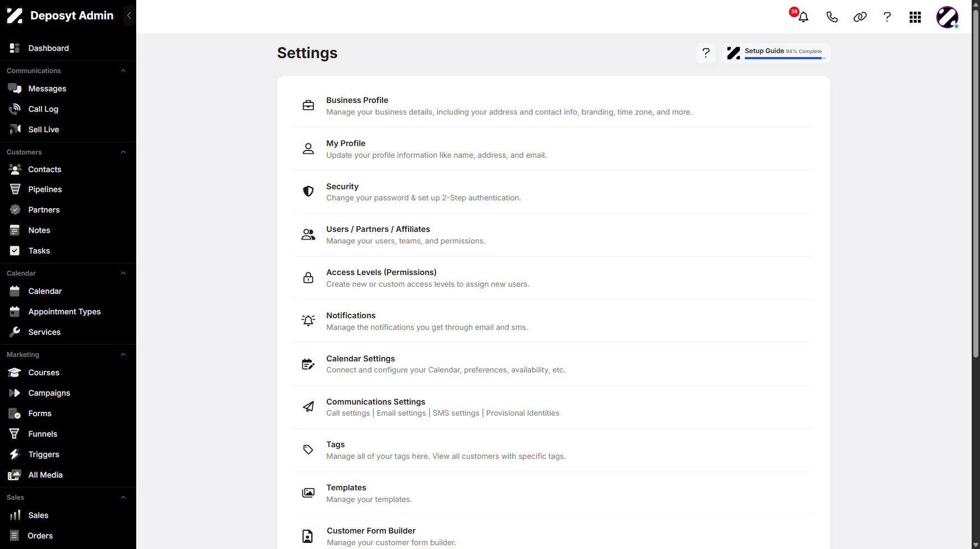This screenshot has height=549, width=980.
Task: Open My Profile settings row
Action: (554, 149)
